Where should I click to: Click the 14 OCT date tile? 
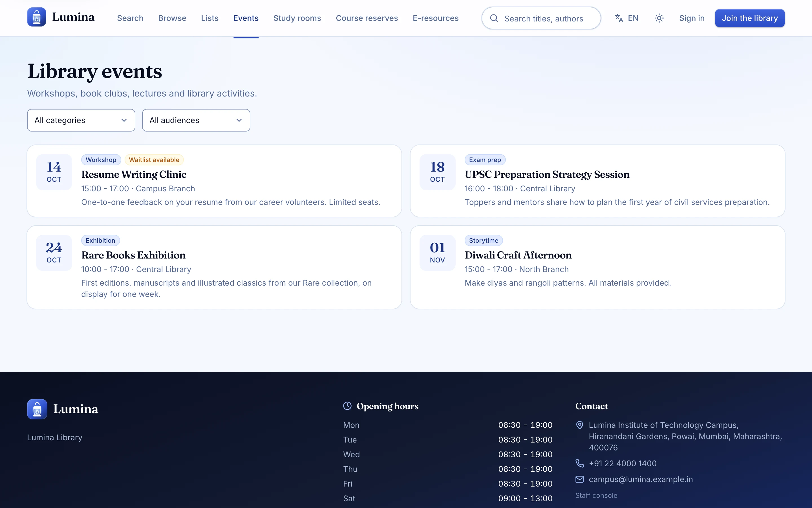54,172
